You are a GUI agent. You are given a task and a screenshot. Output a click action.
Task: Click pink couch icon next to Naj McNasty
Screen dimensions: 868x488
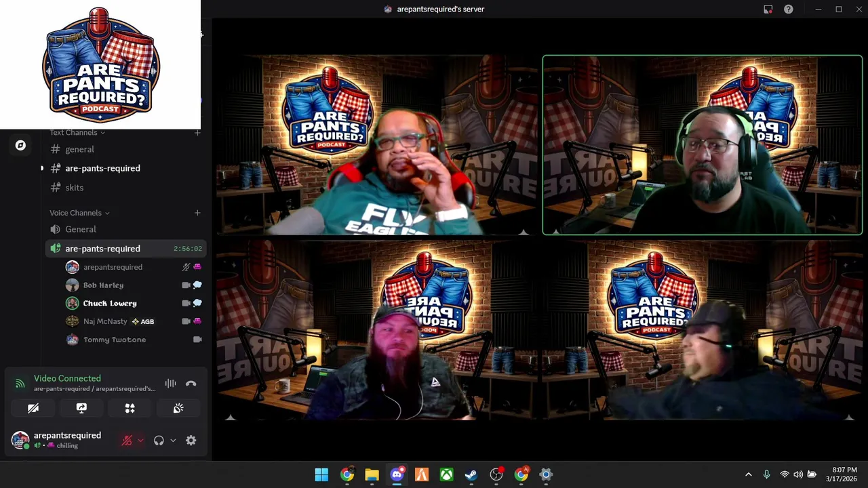pos(197,321)
